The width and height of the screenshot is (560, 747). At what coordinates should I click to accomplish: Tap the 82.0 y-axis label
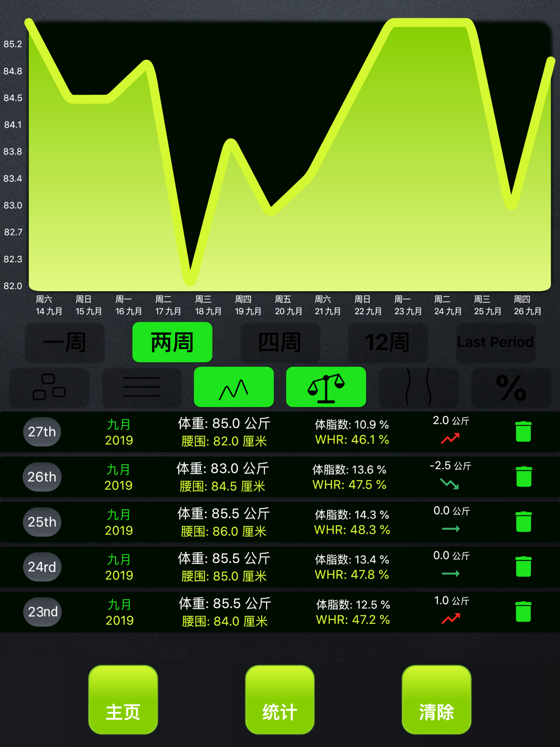(x=13, y=286)
